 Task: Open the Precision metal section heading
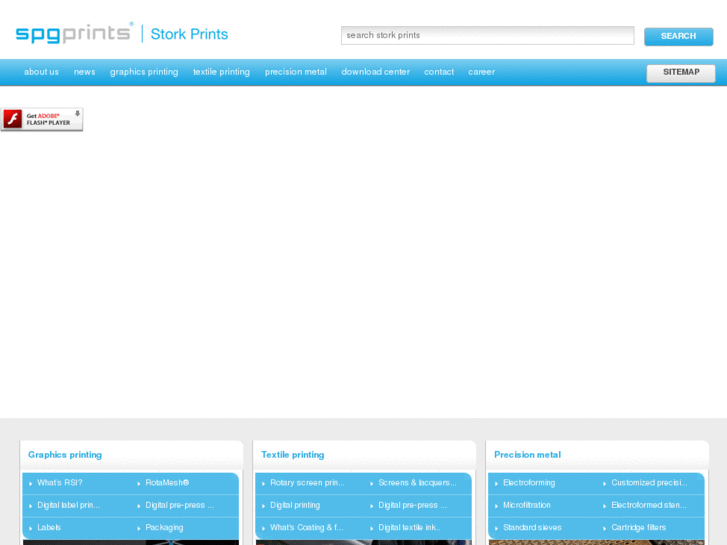527,455
